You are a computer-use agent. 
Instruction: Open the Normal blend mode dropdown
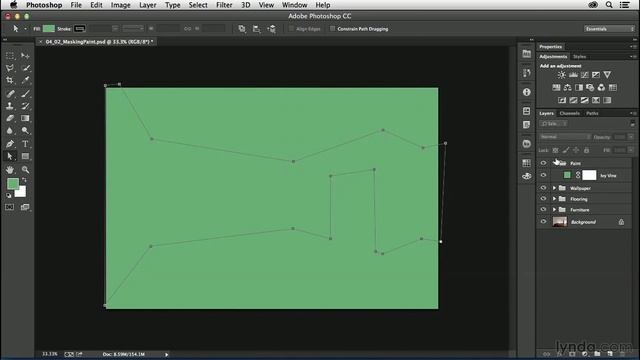[x=565, y=137]
